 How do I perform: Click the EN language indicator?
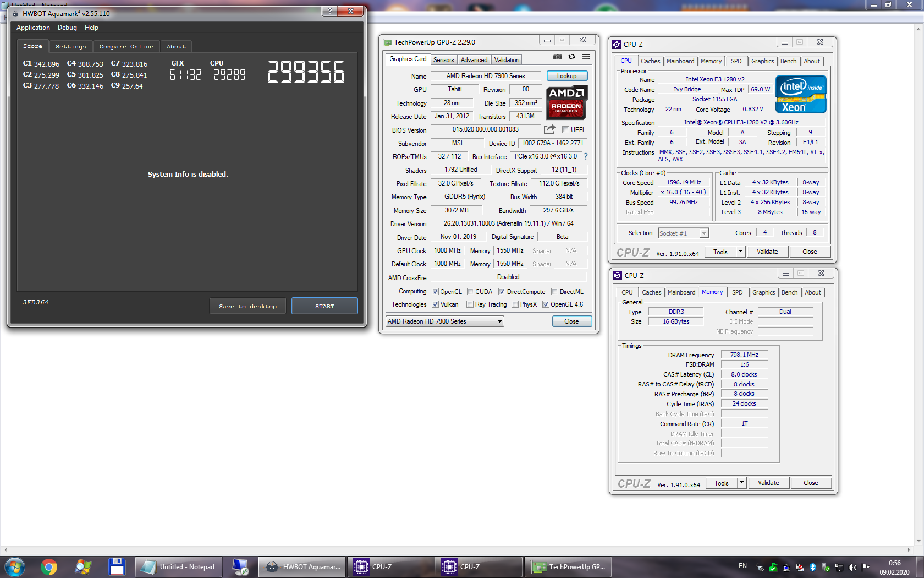[743, 566]
